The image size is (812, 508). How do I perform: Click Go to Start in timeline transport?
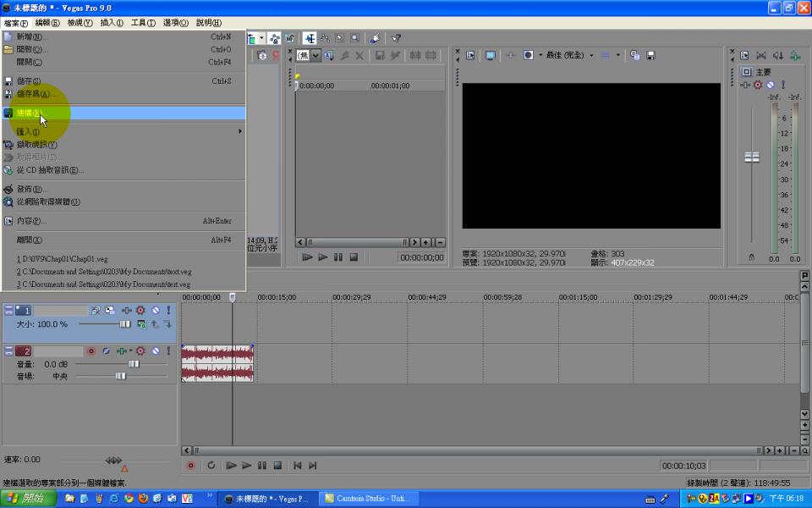(x=297, y=466)
